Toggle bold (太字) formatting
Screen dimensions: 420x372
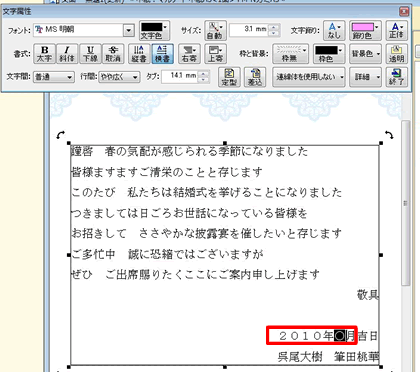(44, 54)
